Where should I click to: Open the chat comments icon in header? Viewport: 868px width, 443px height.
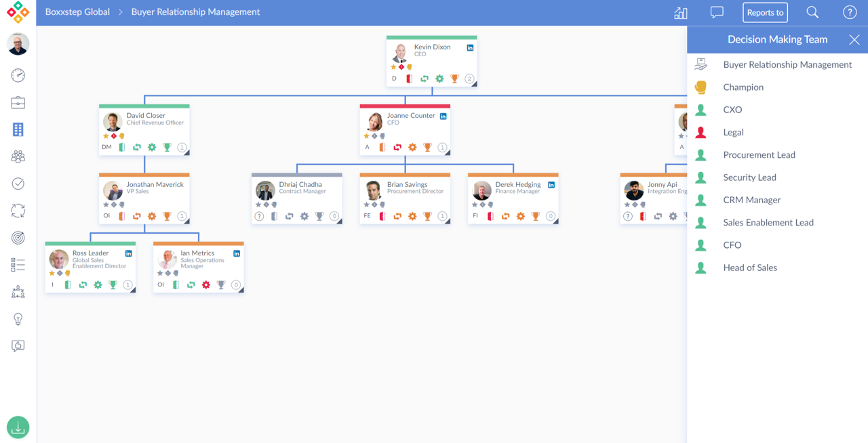click(x=717, y=12)
